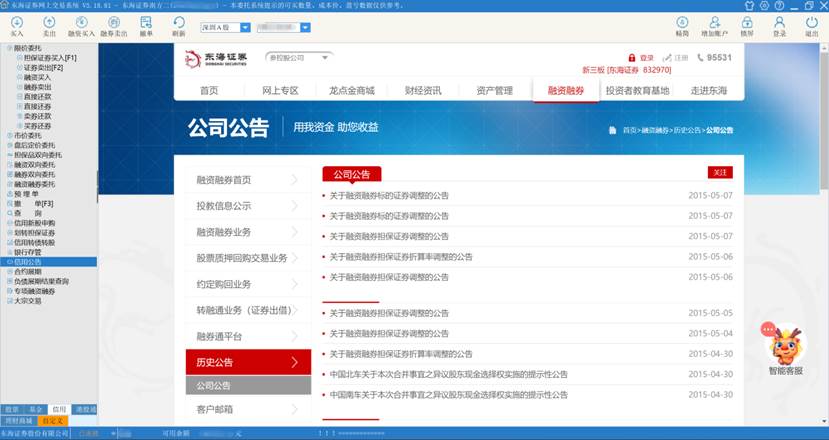Collapse the 限价委托 tree node
This screenshot has height=440, width=829.
(x=9, y=48)
